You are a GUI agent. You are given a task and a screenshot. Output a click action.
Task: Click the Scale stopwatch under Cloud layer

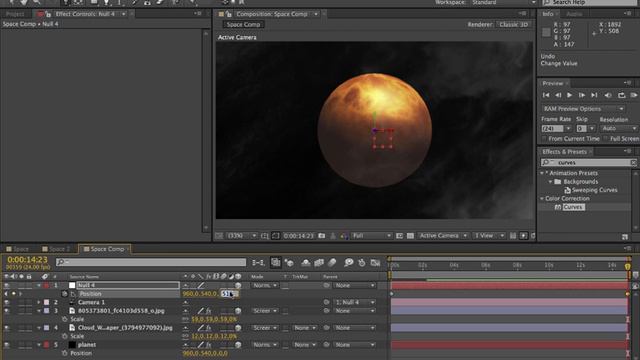click(x=64, y=336)
